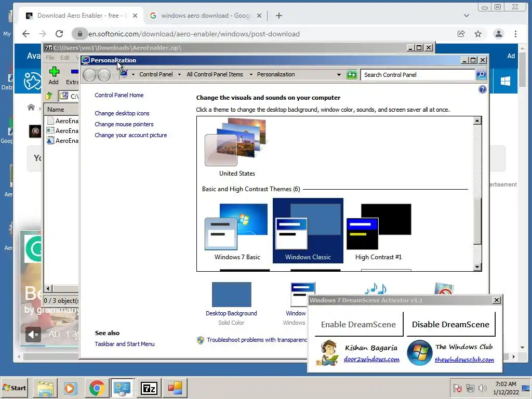Image resolution: width=532 pixels, height=399 pixels.
Task: Open the recent pages dropdown near nav arrows
Action: click(x=115, y=75)
